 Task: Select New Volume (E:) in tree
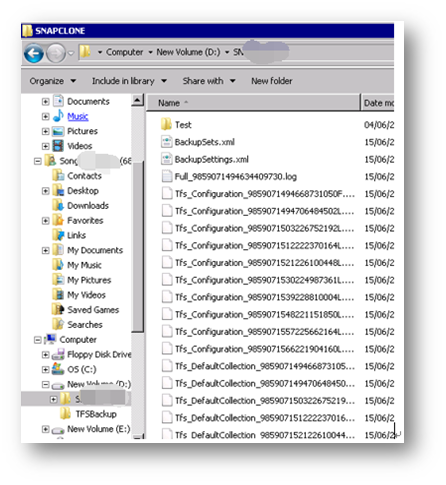coord(99,429)
